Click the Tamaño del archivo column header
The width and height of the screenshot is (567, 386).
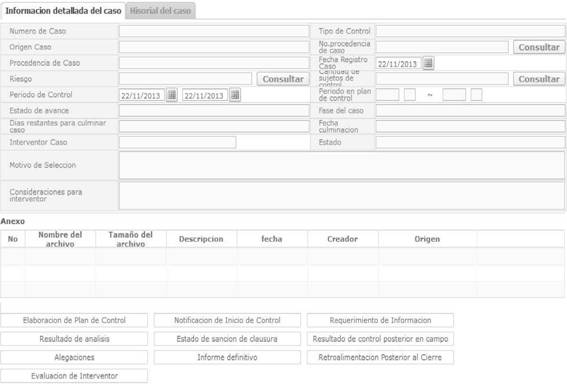[131, 239]
